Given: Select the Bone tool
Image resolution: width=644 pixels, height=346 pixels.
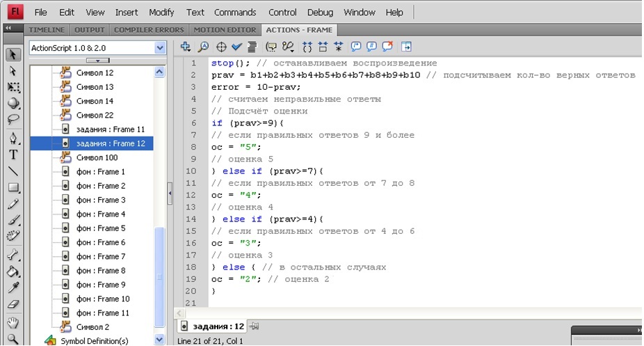Looking at the screenshot, I should (x=13, y=255).
